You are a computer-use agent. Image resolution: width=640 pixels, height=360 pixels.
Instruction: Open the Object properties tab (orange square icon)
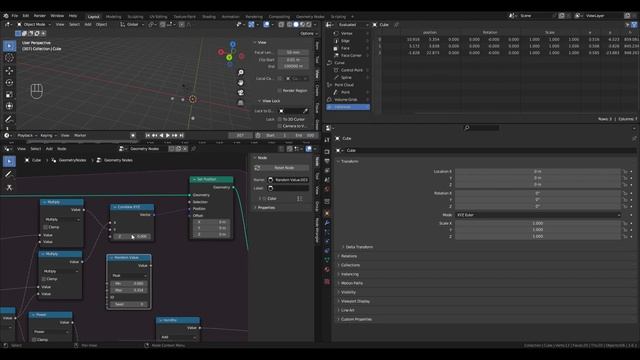[327, 213]
